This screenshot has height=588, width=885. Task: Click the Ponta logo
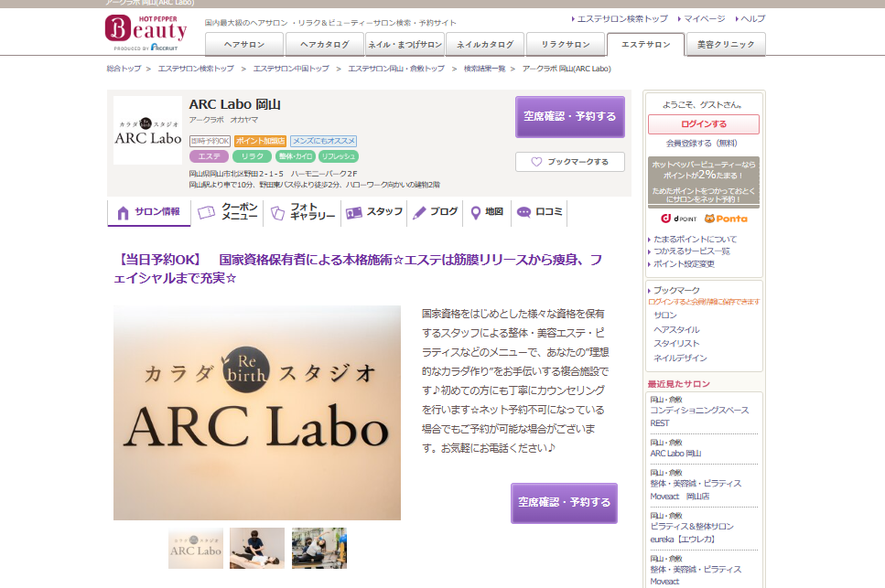coord(726,219)
